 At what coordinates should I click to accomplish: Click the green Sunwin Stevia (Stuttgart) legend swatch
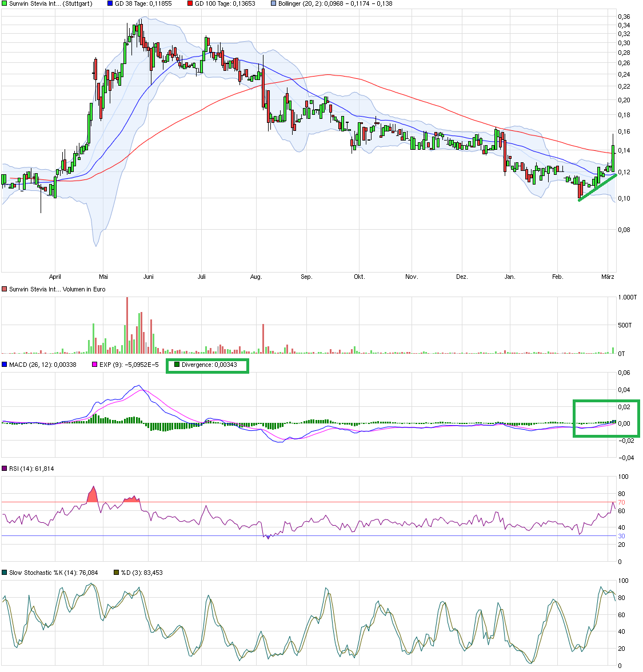click(5, 3)
